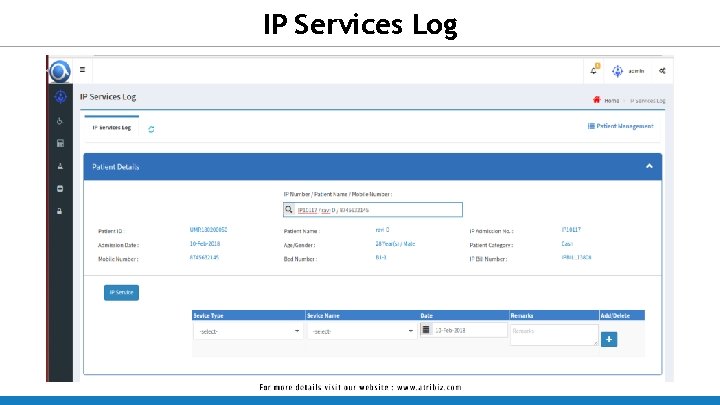Click the Mobile Number value
The height and width of the screenshot is (405, 720).
(204, 258)
